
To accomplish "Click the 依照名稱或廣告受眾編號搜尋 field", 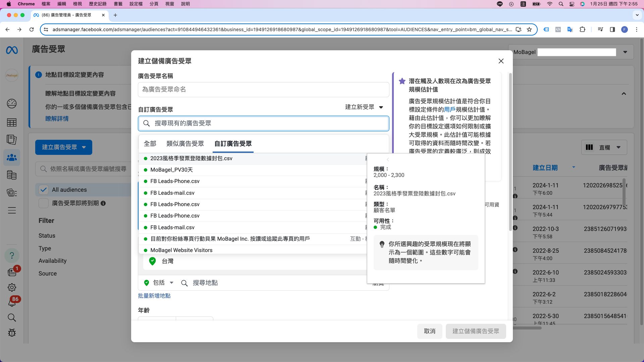I will (84, 169).
